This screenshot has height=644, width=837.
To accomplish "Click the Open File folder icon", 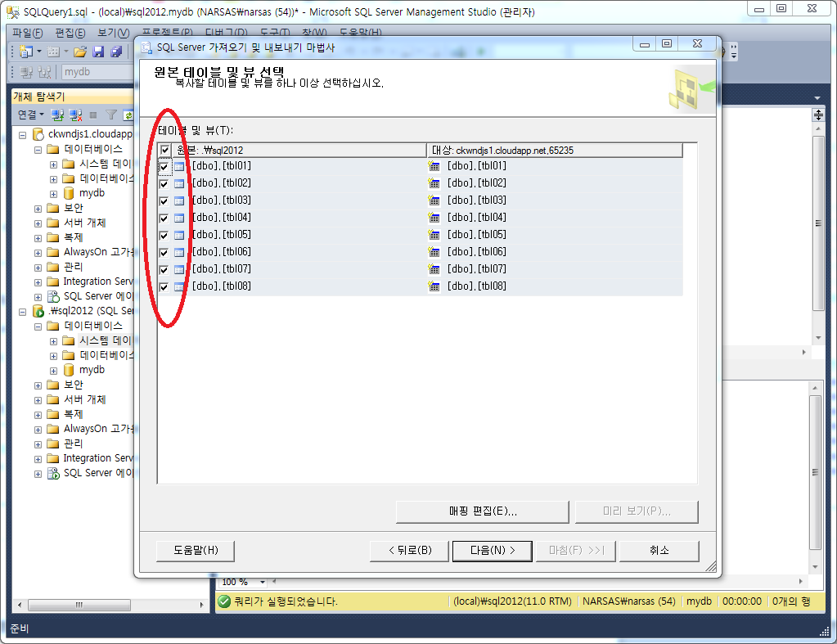I will 81,52.
